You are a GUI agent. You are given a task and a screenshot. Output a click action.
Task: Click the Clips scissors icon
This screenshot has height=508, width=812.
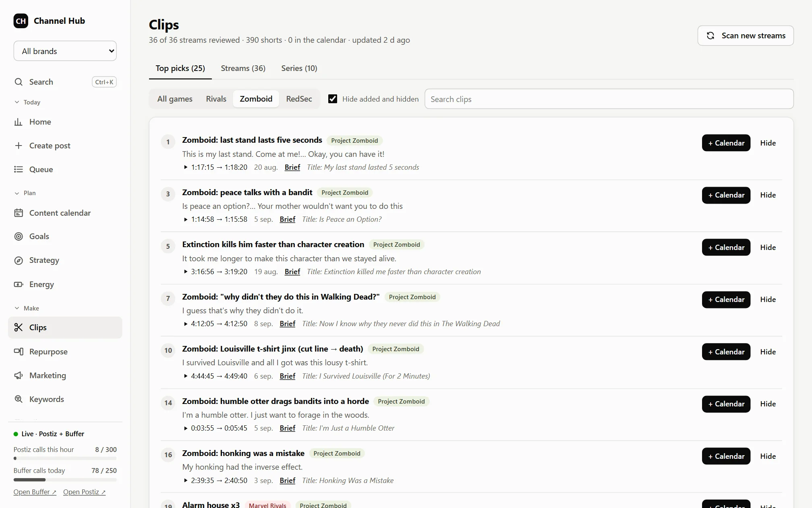(x=19, y=327)
